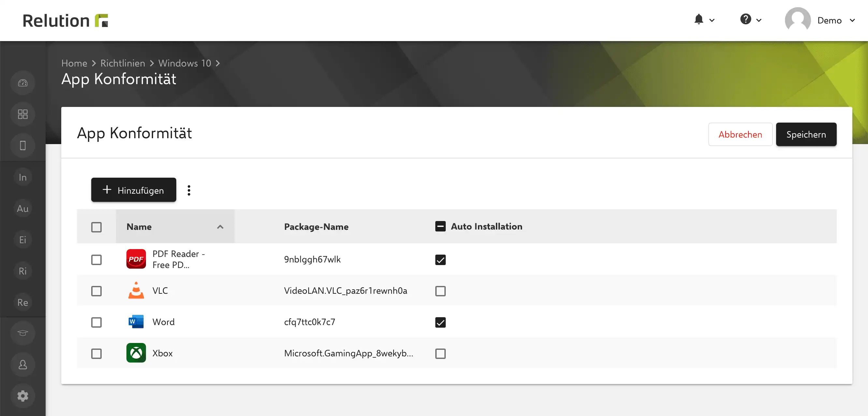The width and height of the screenshot is (868, 416).
Task: Open the 'Au' sidebar item
Action: coord(22,209)
